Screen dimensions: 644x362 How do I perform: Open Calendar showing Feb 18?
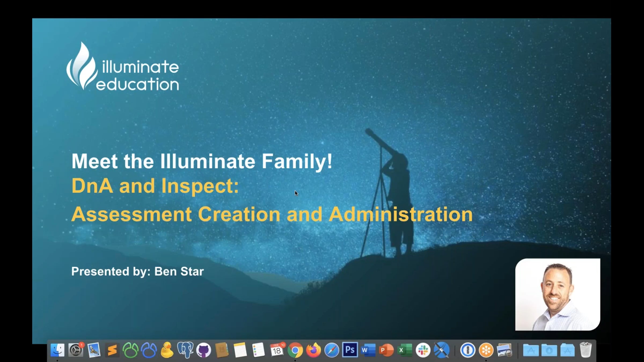point(277,350)
